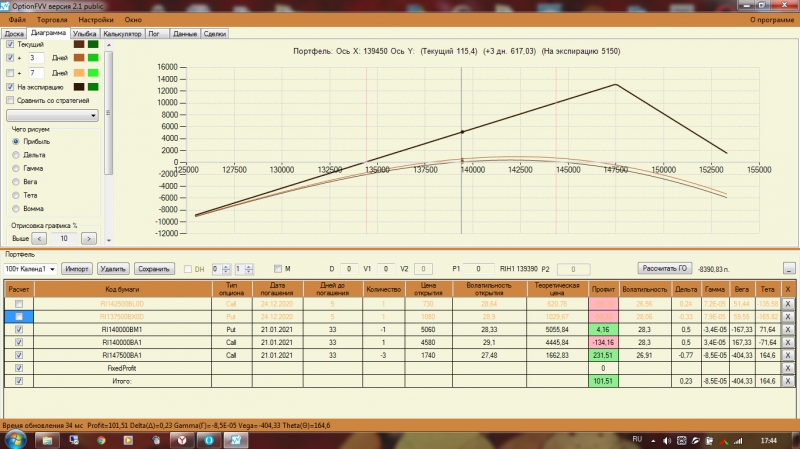Open Yandex browser taskbar icon
The height and width of the screenshot is (449, 800).
tap(182, 440)
